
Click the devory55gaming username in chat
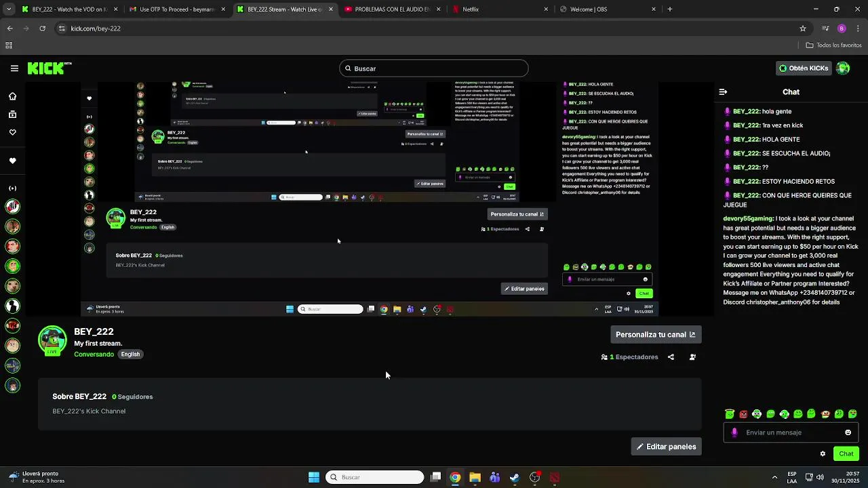[x=748, y=219]
